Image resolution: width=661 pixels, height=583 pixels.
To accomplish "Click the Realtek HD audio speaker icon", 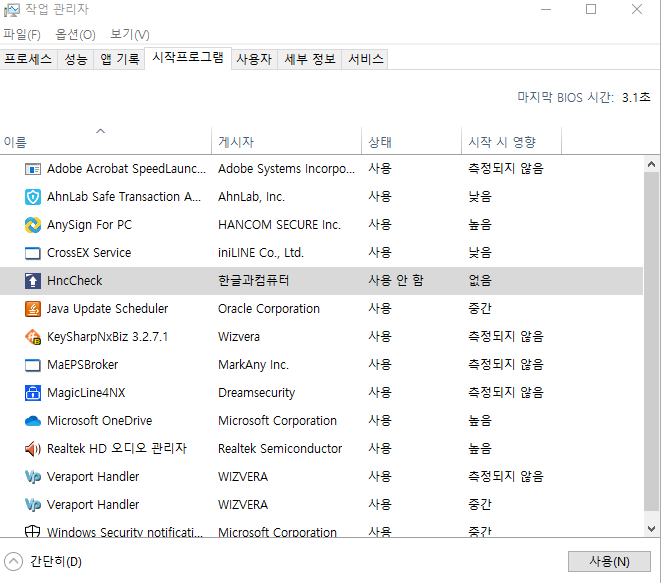I will click(33, 449).
